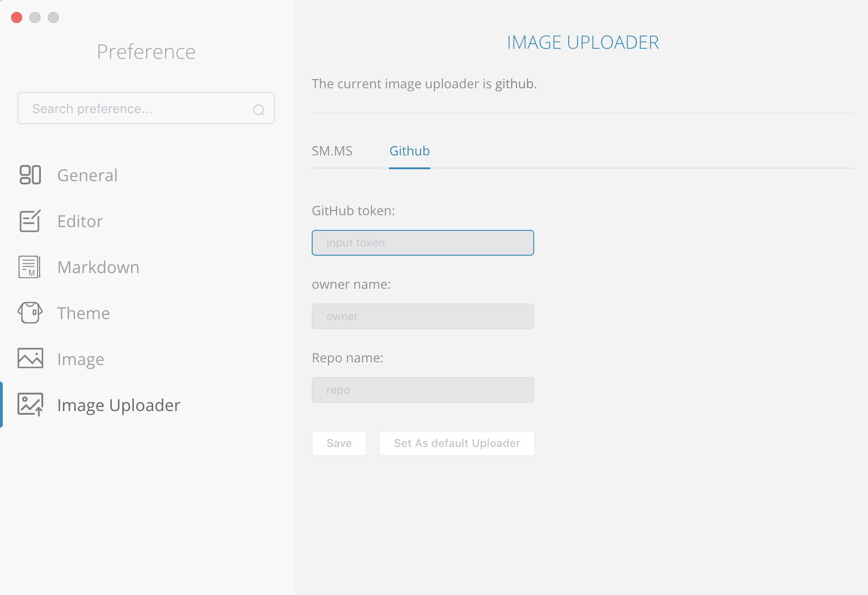Click the magnifier icon in search box
This screenshot has width=868, height=595.
pos(259,109)
